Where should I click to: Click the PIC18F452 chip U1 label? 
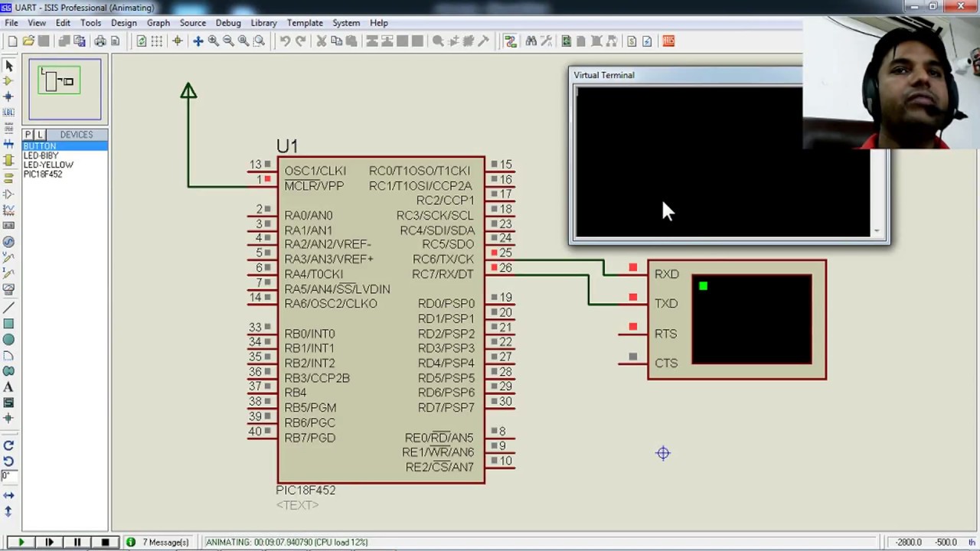(287, 145)
